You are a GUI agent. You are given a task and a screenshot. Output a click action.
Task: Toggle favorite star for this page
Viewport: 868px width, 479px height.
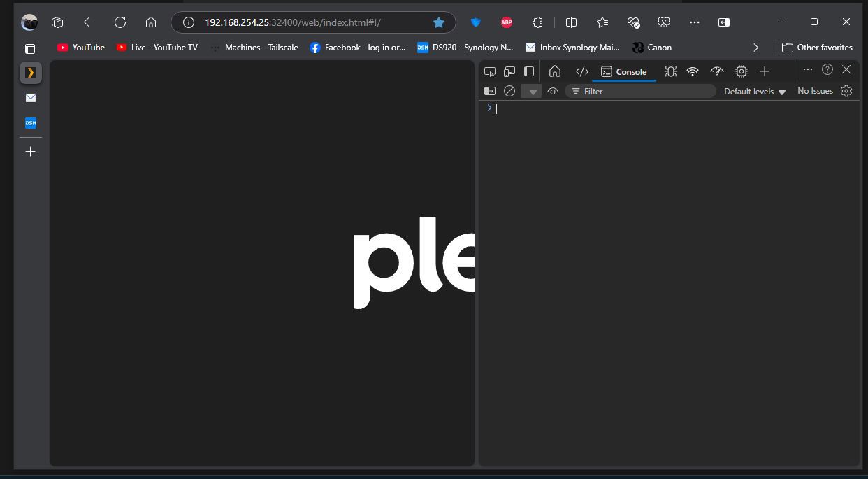(x=439, y=22)
